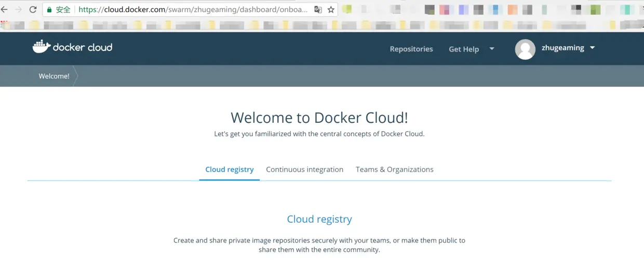
Task: Click the blue Cloud registry section heading
Action: tap(319, 219)
